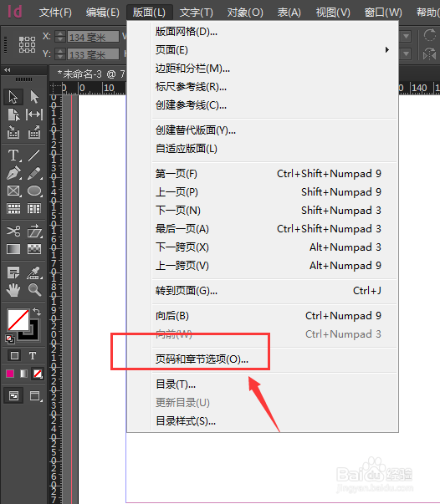Select the Scissors tool
Viewport: 440px width, 504px height.
[x=13, y=231]
